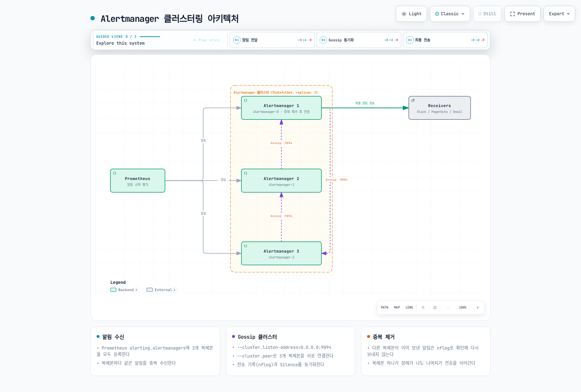Start the Play story button
The image size is (581, 392).
207,40
